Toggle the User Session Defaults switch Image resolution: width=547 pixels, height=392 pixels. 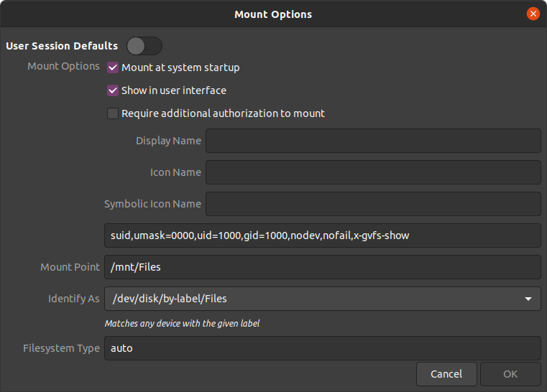(144, 46)
